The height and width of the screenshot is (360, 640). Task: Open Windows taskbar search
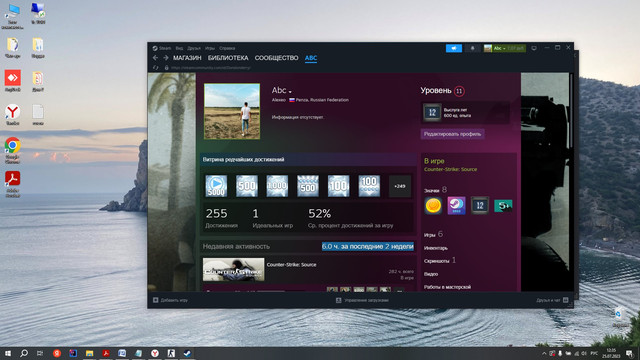click(x=24, y=353)
